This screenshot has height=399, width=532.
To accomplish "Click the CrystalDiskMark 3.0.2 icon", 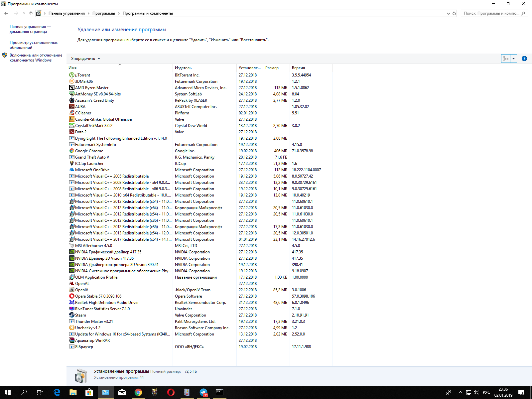I will click(x=71, y=126).
